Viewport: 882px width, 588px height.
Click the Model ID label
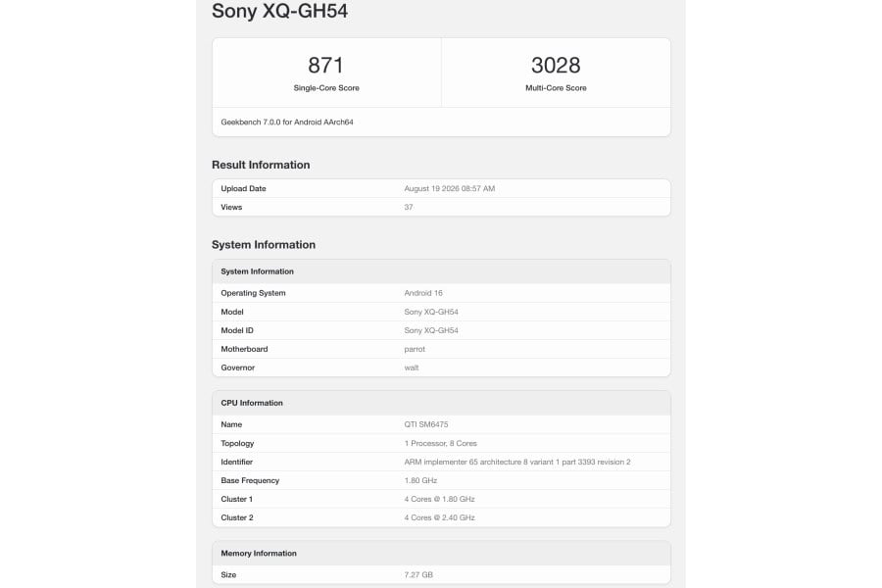click(x=237, y=330)
